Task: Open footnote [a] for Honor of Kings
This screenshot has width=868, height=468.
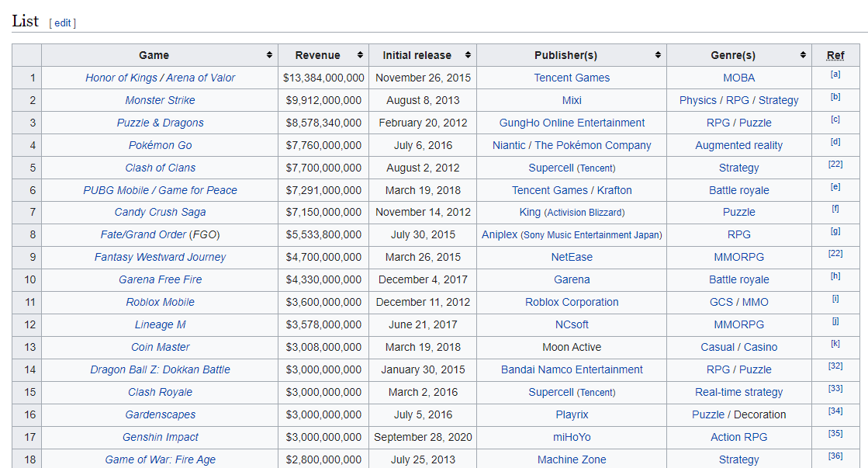Action: 835,75
